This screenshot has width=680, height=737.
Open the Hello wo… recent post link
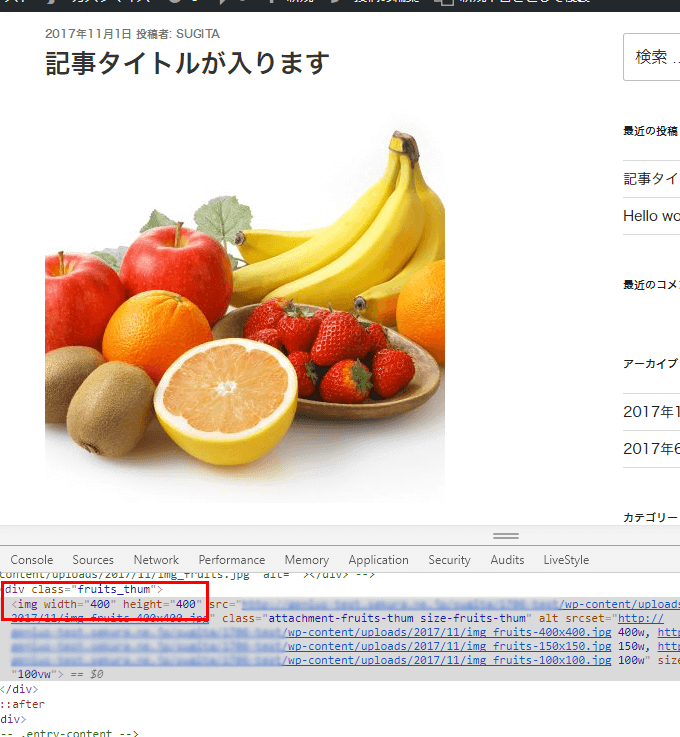651,216
